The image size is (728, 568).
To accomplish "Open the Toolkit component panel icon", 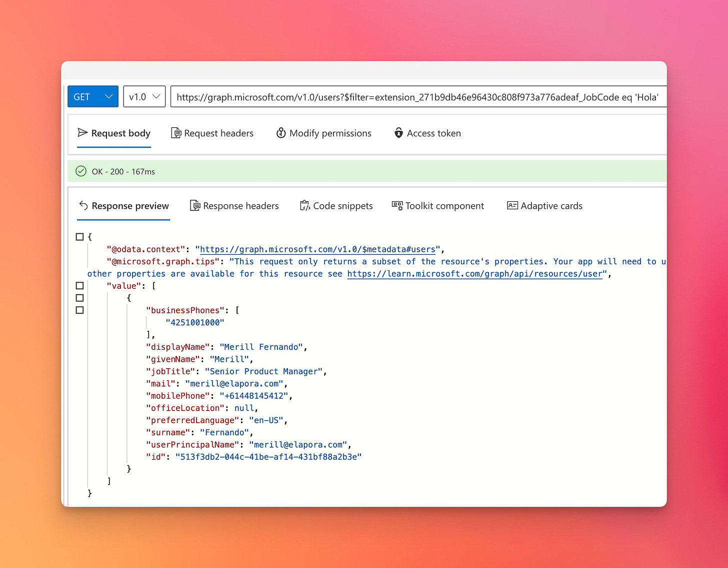I will (397, 205).
